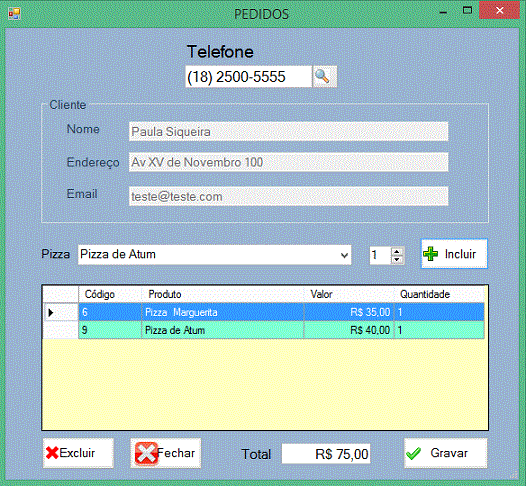The height and width of the screenshot is (486, 526).
Task: Click the Produto column header
Action: point(223,294)
